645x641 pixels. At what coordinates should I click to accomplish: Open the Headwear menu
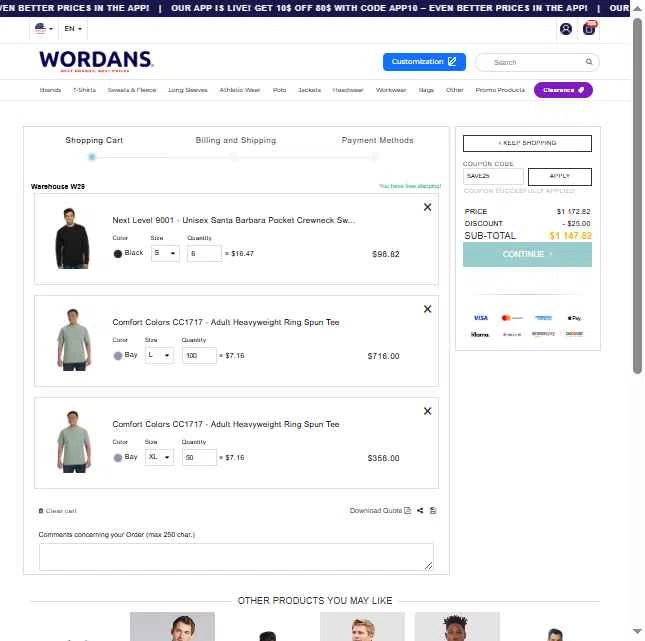[348, 90]
